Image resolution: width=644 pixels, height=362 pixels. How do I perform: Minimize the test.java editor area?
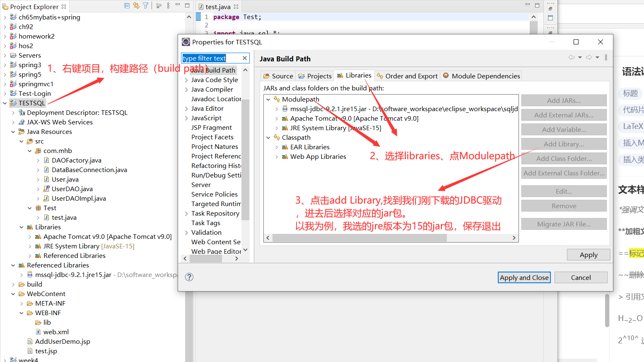[528, 5]
